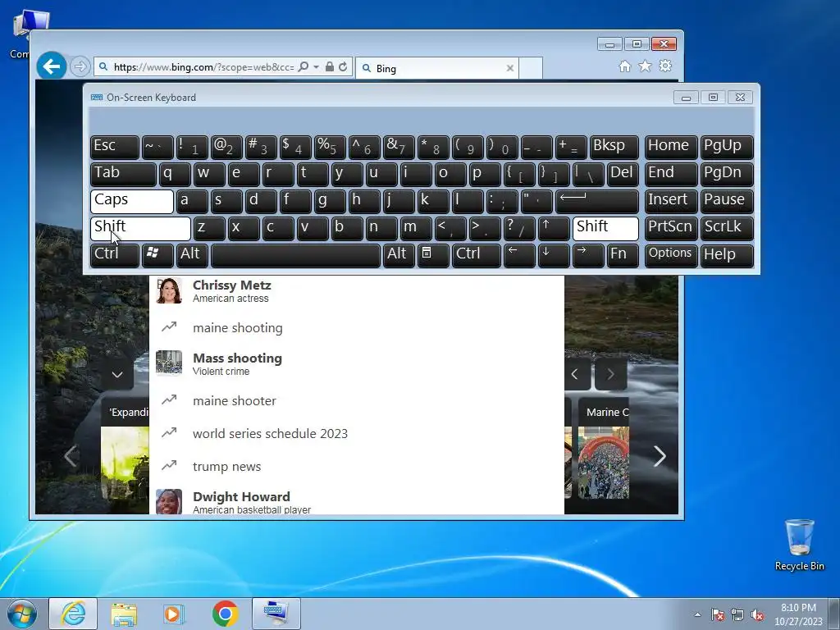Click the On-Screen Keyboard taskbar icon
The image size is (840, 630).
pos(276,614)
